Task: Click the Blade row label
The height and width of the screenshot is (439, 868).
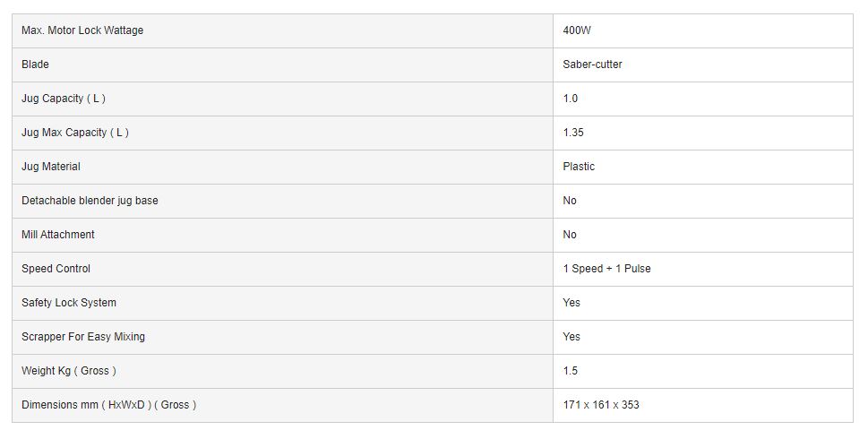Action: point(36,65)
